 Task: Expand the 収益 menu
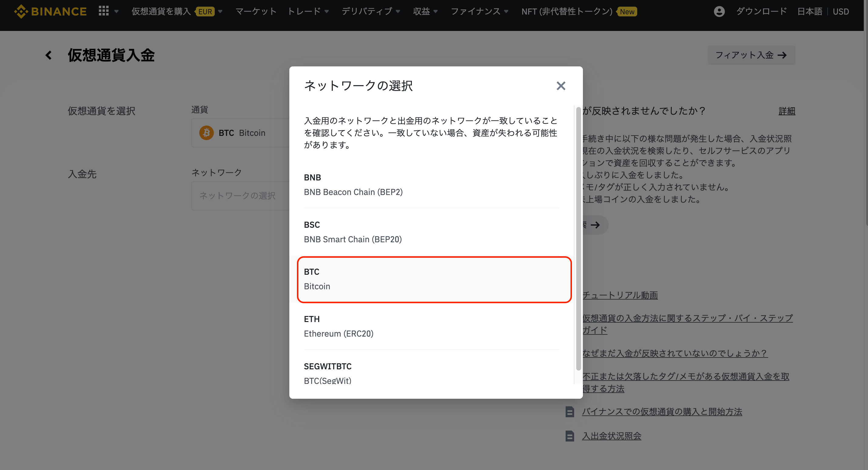(425, 12)
